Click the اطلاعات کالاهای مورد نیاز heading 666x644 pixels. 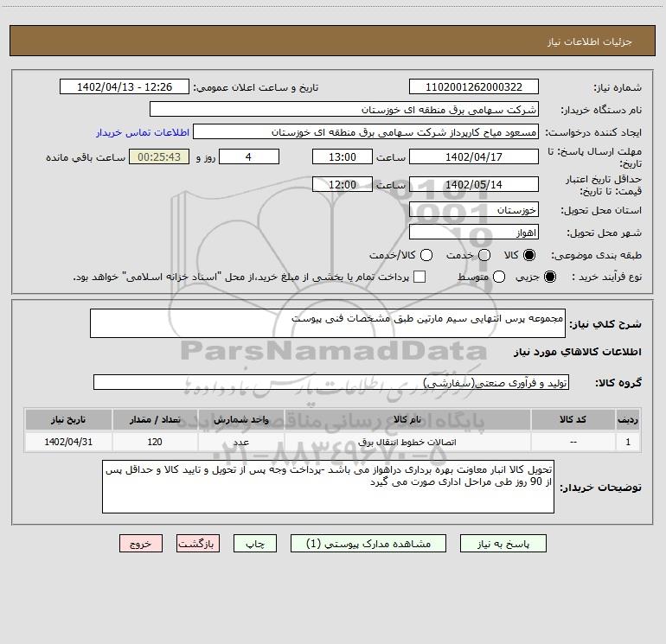pos(578,352)
